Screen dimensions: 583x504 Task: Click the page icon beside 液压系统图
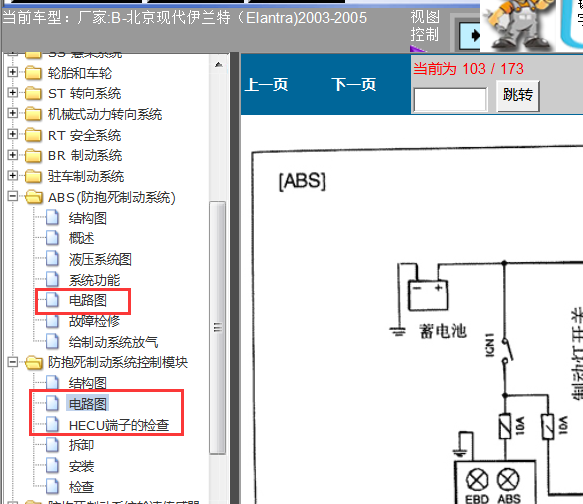[x=52, y=259]
